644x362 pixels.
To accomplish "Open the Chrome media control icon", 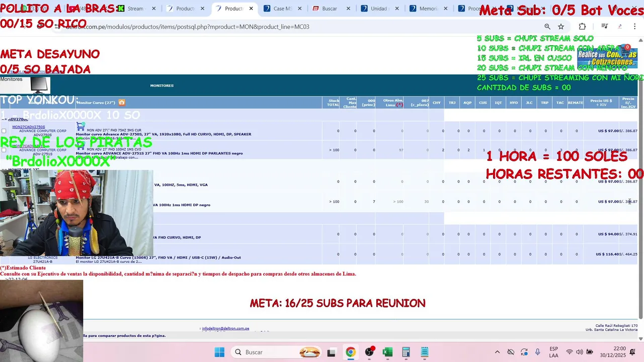I will pyautogui.click(x=605, y=27).
